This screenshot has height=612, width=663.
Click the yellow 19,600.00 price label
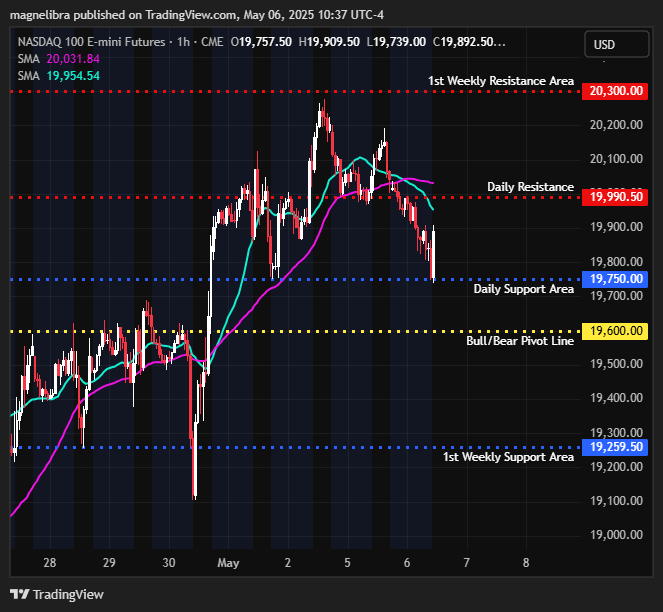point(615,331)
